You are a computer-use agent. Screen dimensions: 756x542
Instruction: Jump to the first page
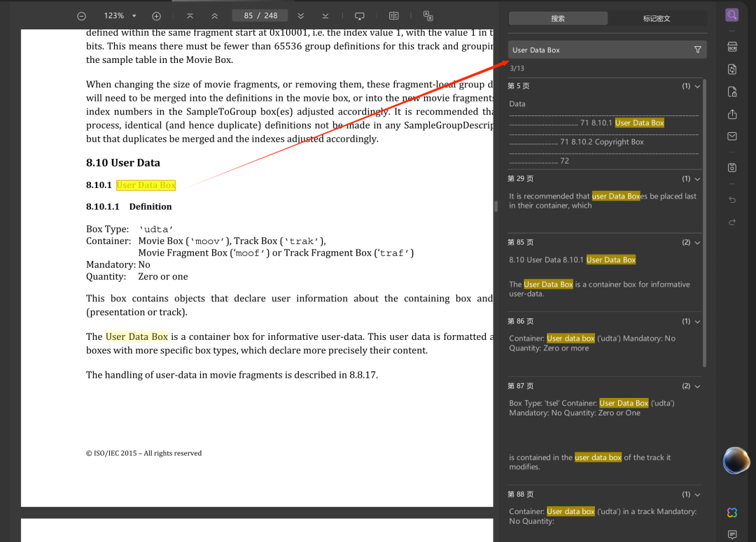190,16
